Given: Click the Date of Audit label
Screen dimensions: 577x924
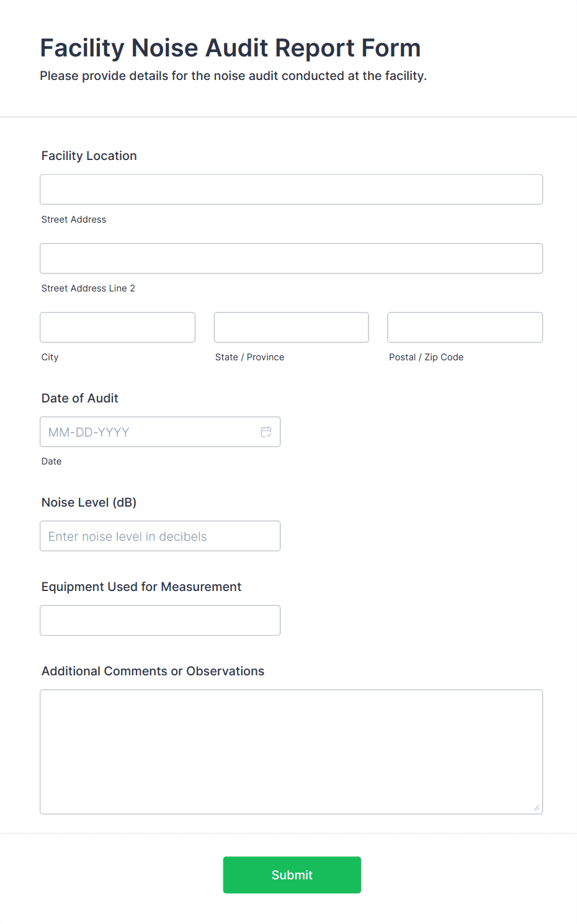Looking at the screenshot, I should tap(80, 398).
